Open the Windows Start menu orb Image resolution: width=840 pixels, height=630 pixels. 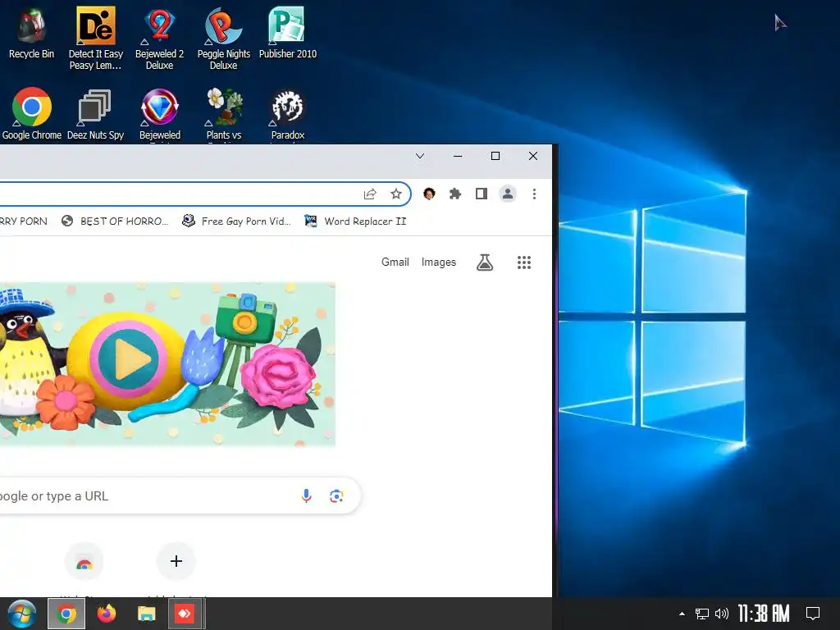22,614
